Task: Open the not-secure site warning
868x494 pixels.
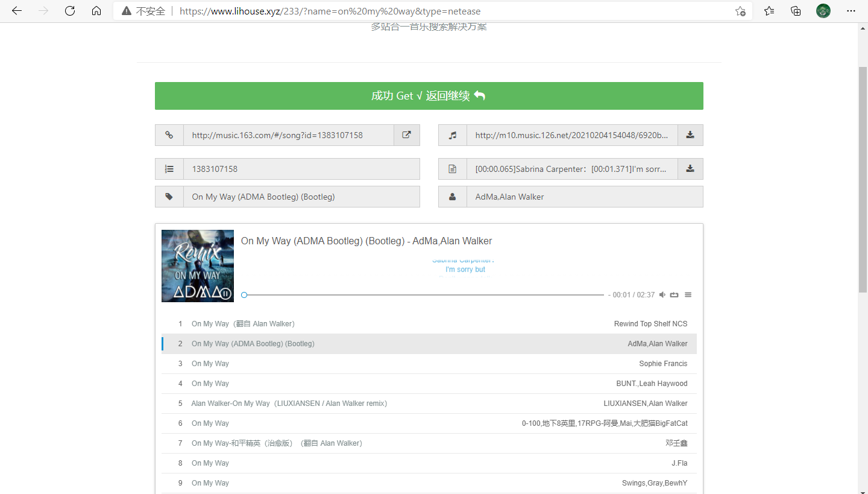Action: (x=143, y=11)
